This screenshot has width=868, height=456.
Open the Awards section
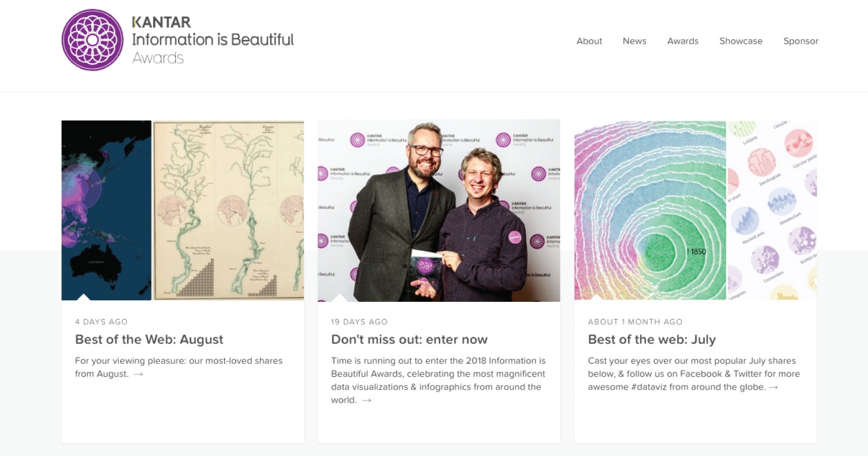(683, 41)
